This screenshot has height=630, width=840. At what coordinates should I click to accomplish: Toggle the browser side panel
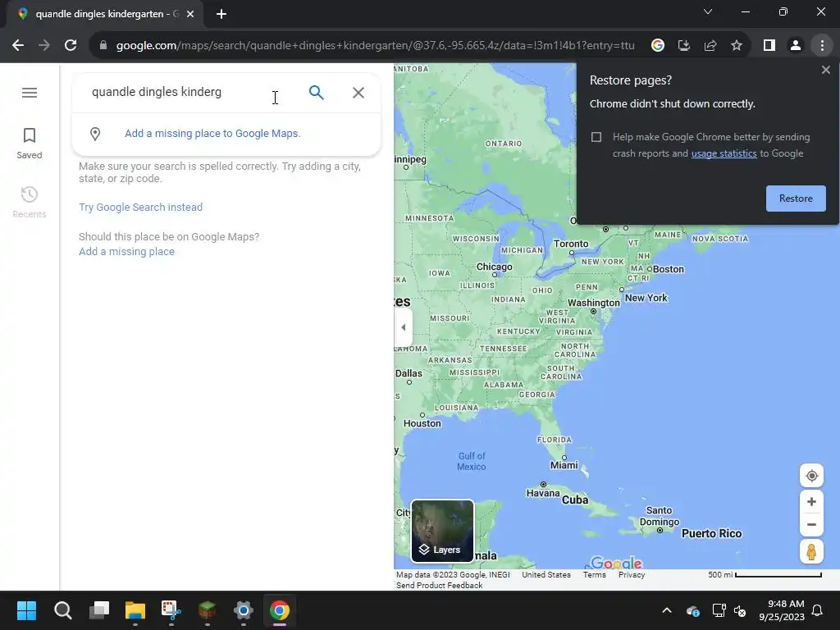[769, 46]
